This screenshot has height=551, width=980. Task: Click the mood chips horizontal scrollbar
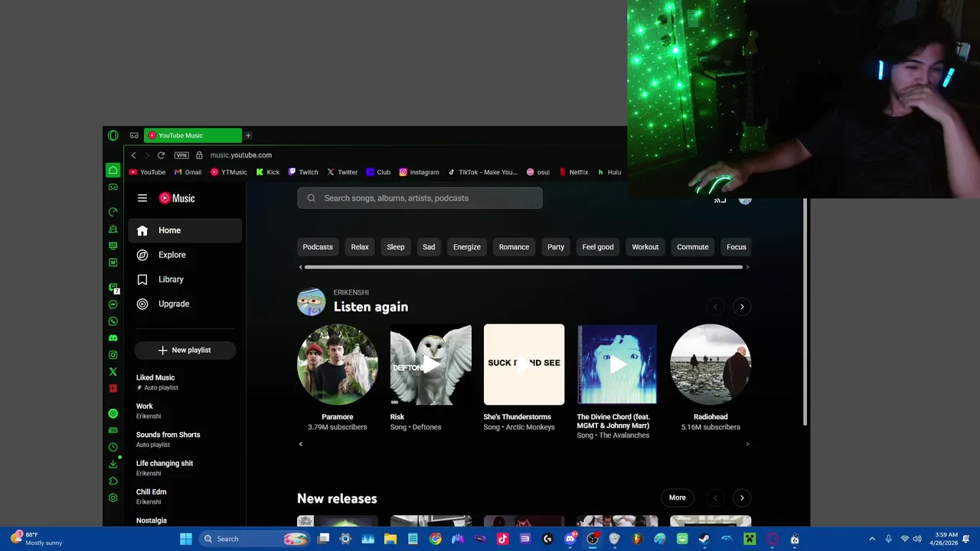pyautogui.click(x=524, y=267)
